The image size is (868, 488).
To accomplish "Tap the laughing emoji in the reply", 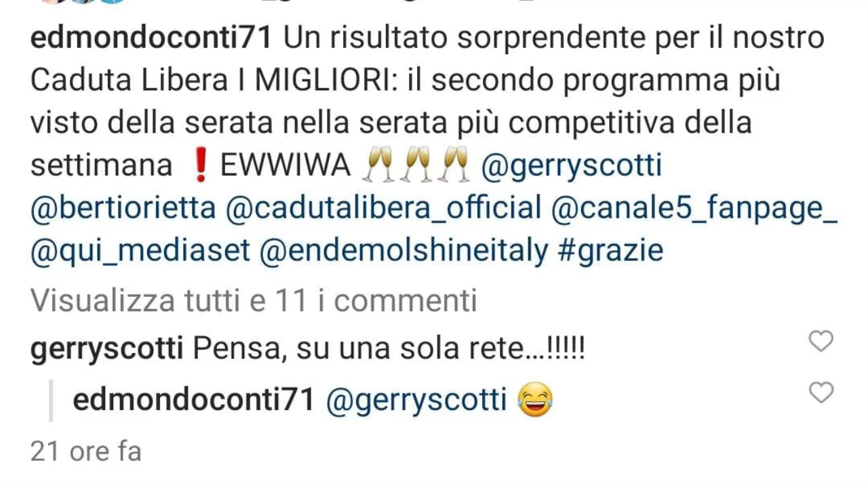I will 534,400.
